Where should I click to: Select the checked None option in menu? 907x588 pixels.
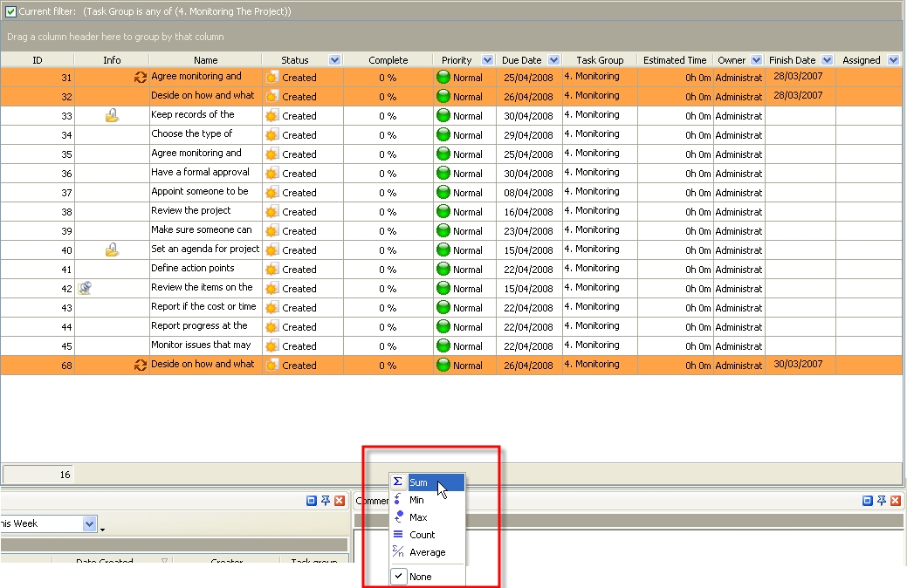[x=420, y=577]
